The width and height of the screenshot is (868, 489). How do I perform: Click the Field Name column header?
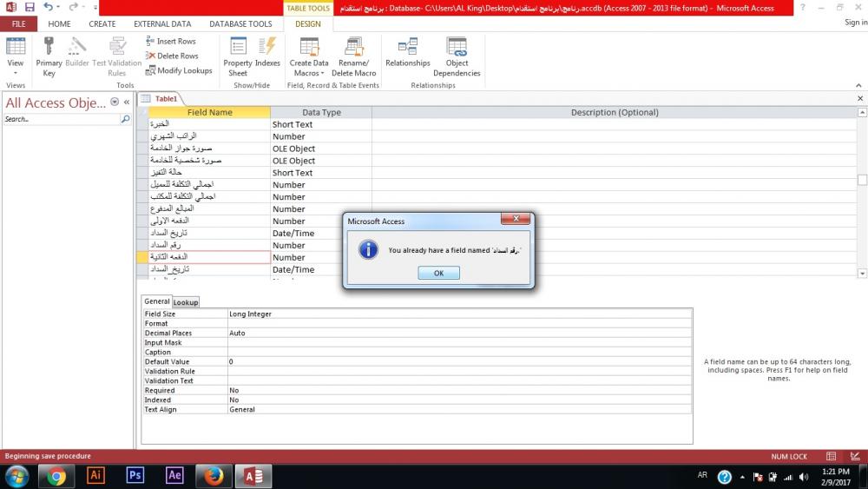pyautogui.click(x=209, y=112)
